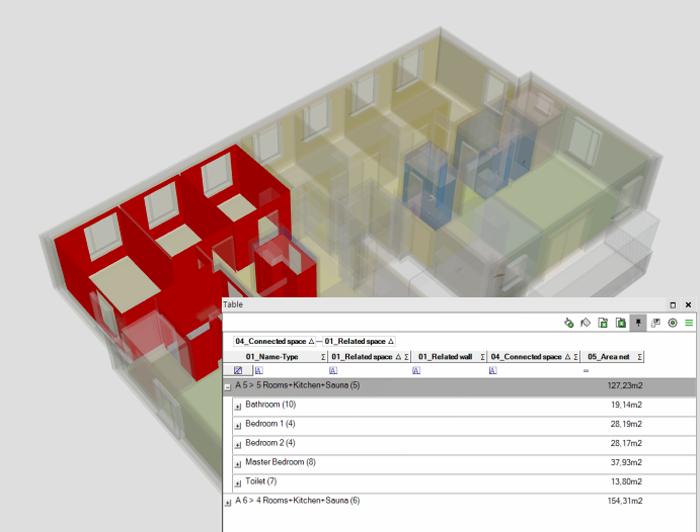Viewport: 700px width, 532px height.
Task: Click the 01_Related space grouping chip
Action: click(358, 341)
